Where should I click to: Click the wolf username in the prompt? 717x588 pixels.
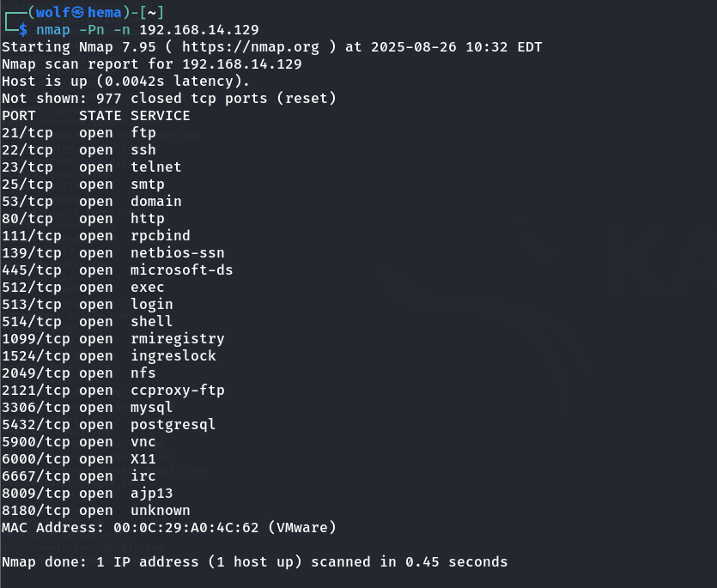point(52,12)
